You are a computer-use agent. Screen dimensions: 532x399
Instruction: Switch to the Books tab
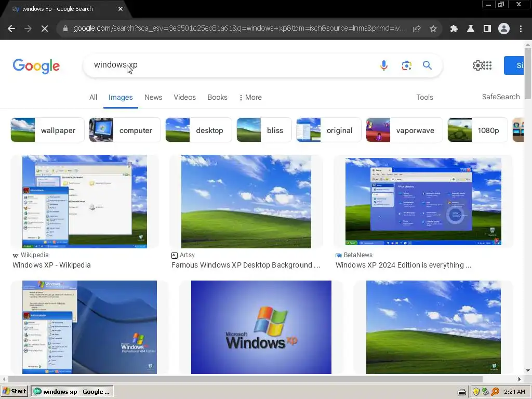(218, 97)
